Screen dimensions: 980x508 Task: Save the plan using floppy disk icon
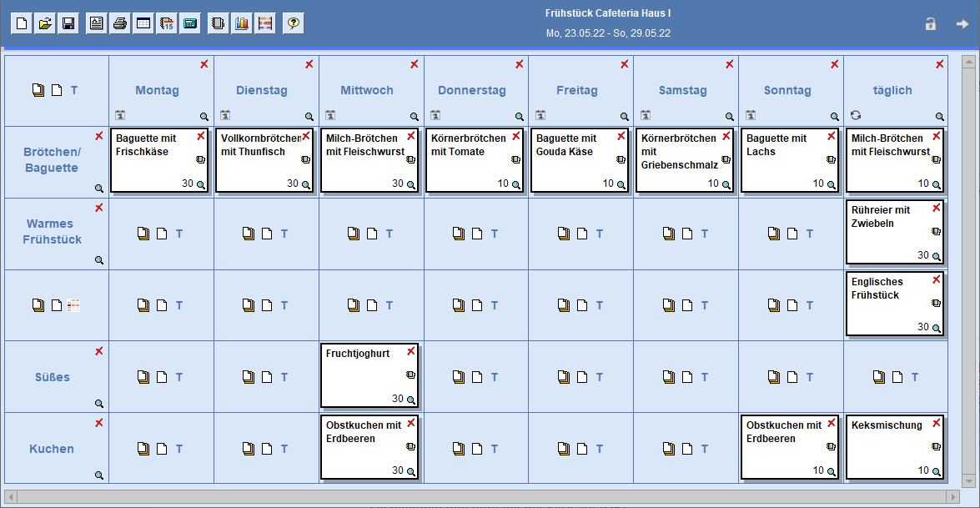68,23
